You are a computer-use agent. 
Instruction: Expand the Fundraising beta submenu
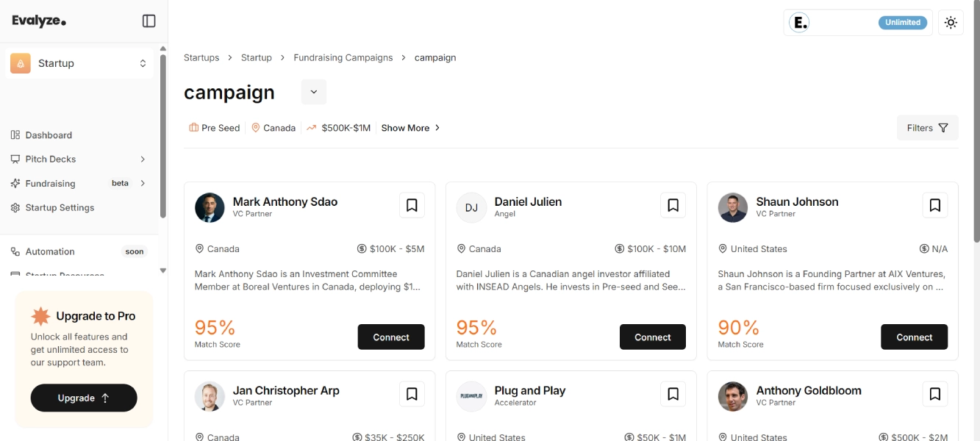[x=143, y=184]
